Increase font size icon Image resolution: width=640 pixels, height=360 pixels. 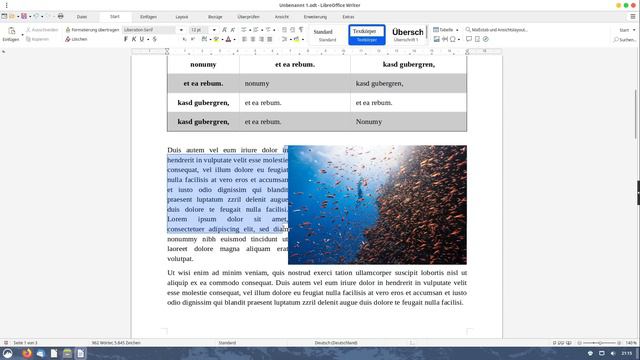point(224,30)
